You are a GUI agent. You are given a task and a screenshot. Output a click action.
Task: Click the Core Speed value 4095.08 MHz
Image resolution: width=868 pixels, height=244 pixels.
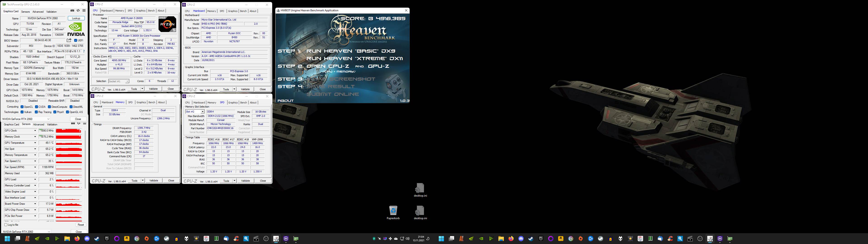pos(119,61)
